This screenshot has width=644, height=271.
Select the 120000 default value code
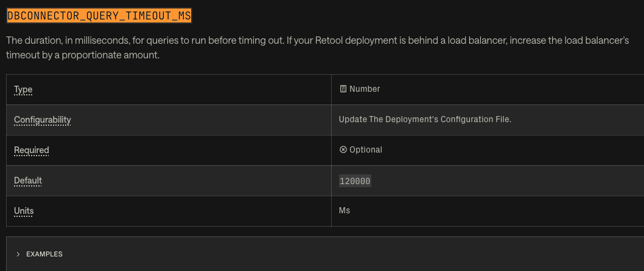[x=355, y=181]
